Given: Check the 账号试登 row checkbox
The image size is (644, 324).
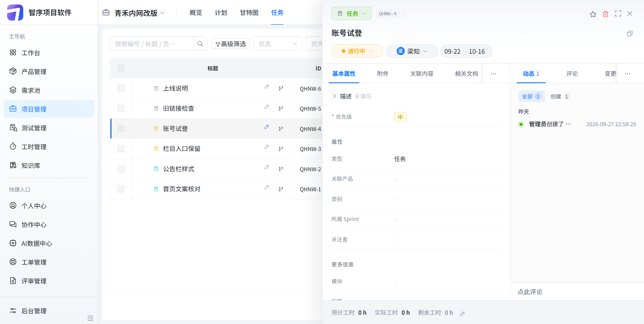Looking at the screenshot, I should [121, 129].
